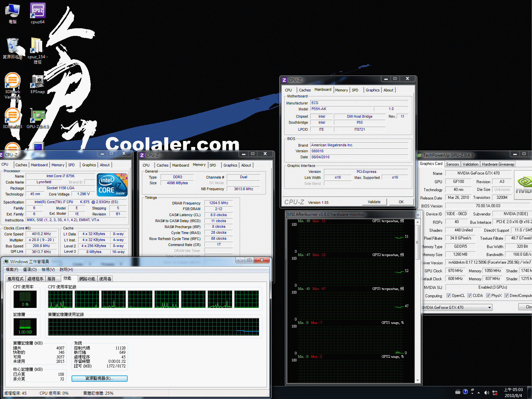Click the blue help tray icon
Image resolution: width=532 pixels, height=399 pixels.
465,392
